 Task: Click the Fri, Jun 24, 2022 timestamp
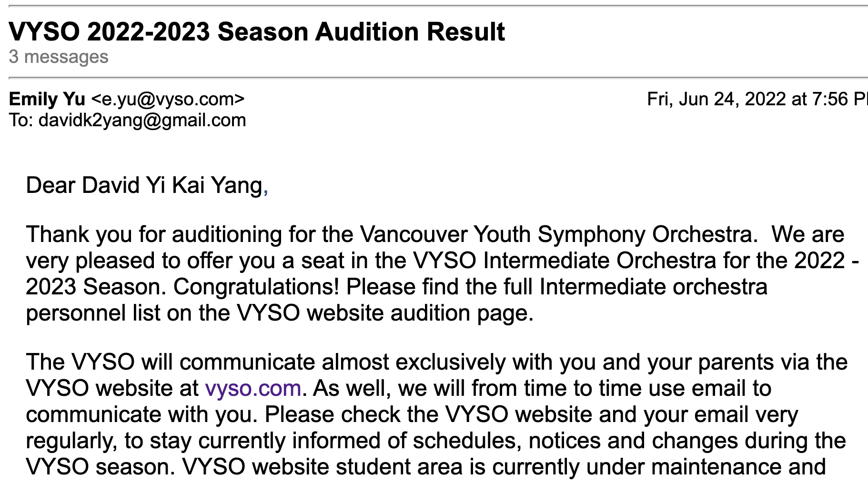pos(757,99)
